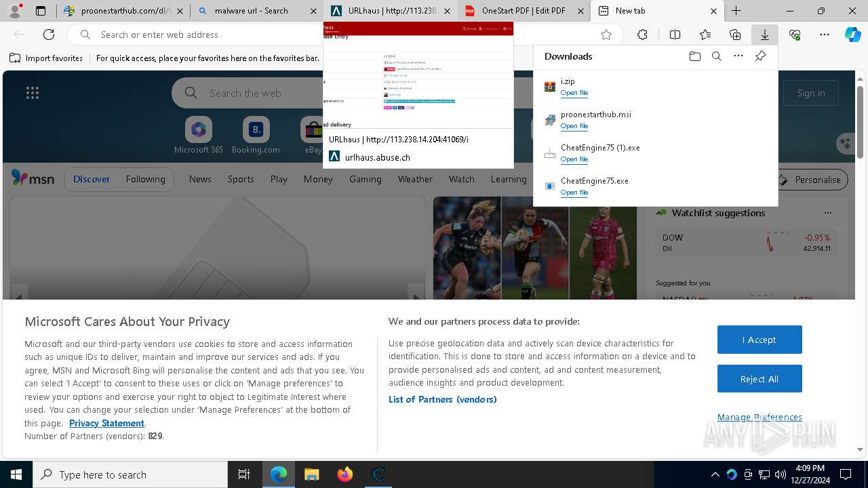This screenshot has height=488, width=868.
Task: Open File Explorer from taskbar
Action: [312, 474]
